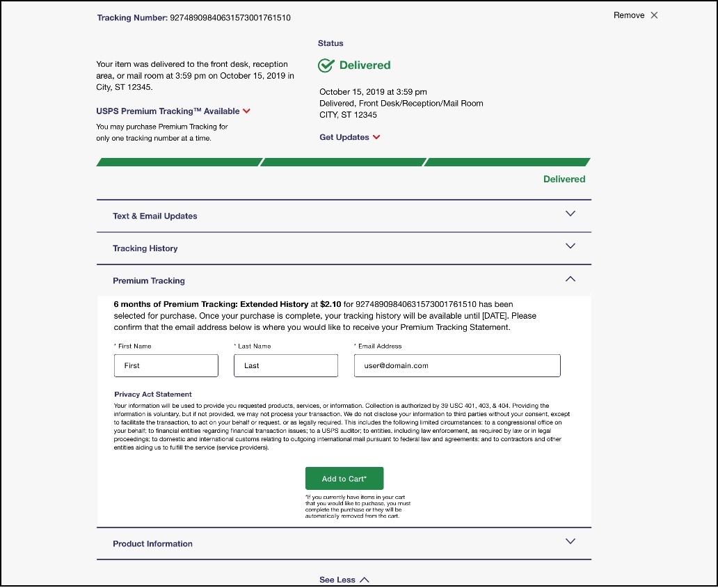This screenshot has height=588, width=718.
Task: Click the "CITY, ST 12345" status line
Action: [x=348, y=115]
